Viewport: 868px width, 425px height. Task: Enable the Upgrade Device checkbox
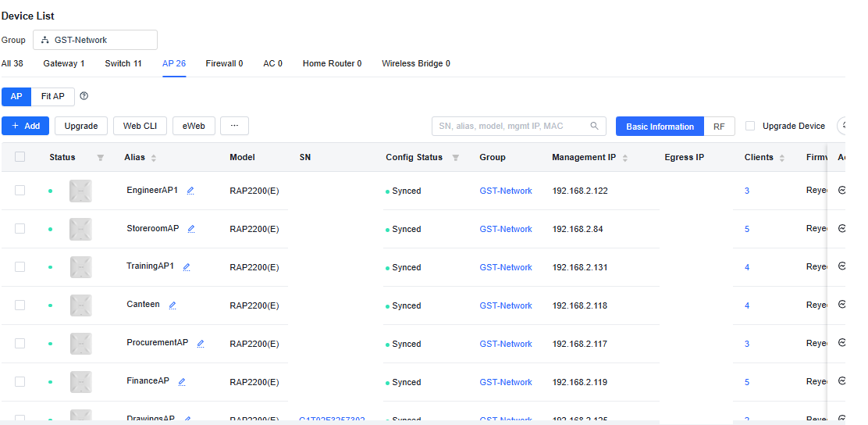pyautogui.click(x=750, y=126)
